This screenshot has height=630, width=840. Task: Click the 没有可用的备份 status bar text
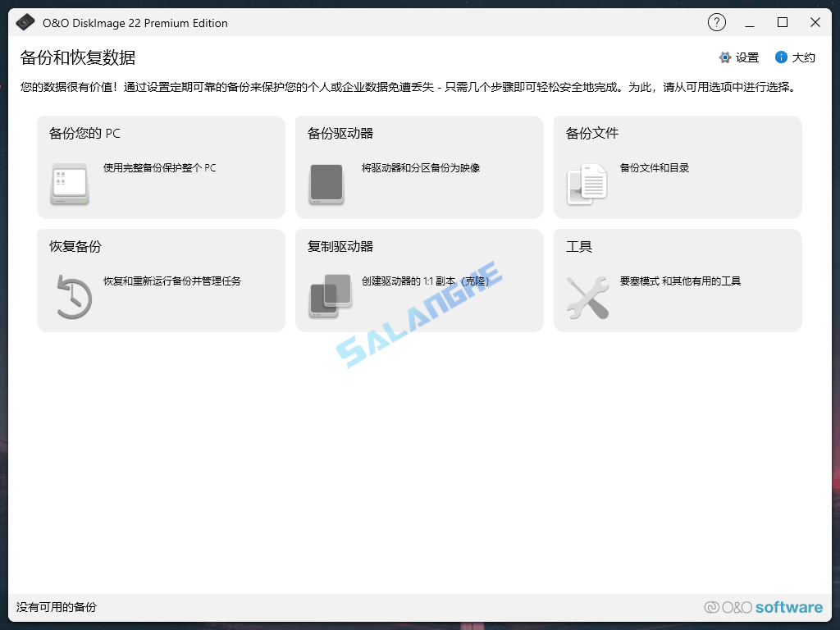tap(54, 608)
